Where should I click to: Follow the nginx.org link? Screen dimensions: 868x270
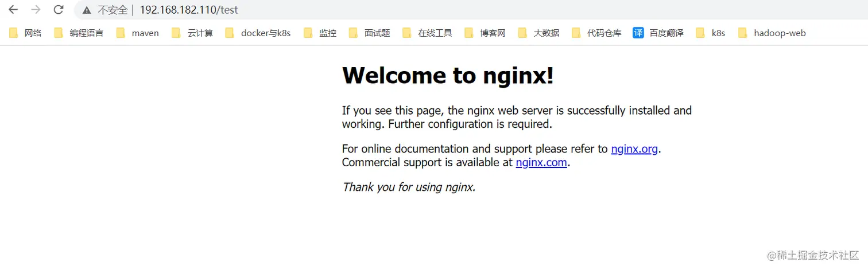(x=634, y=149)
